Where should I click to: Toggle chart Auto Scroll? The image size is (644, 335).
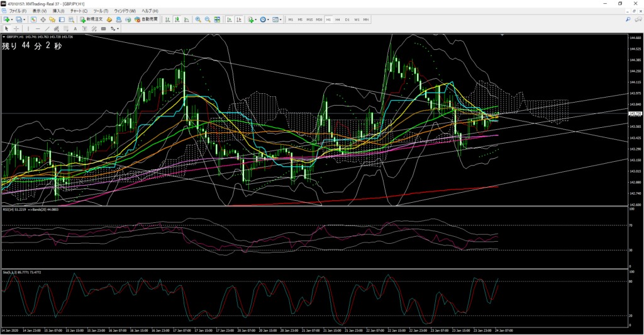pos(229,20)
